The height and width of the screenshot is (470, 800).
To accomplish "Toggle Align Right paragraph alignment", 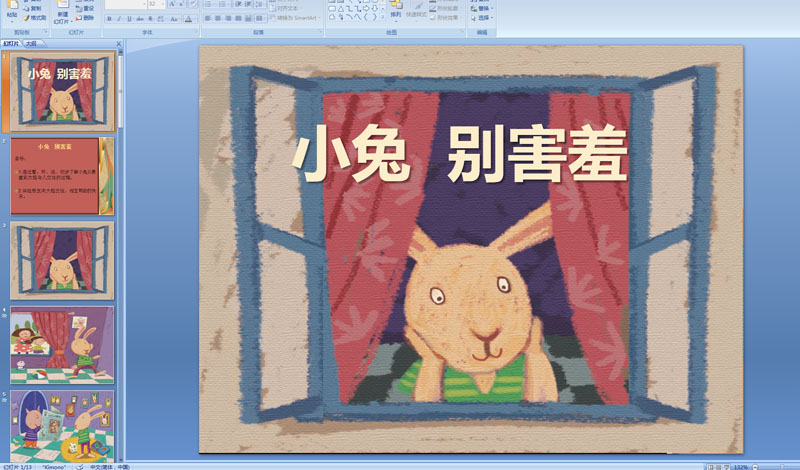I will [x=228, y=18].
